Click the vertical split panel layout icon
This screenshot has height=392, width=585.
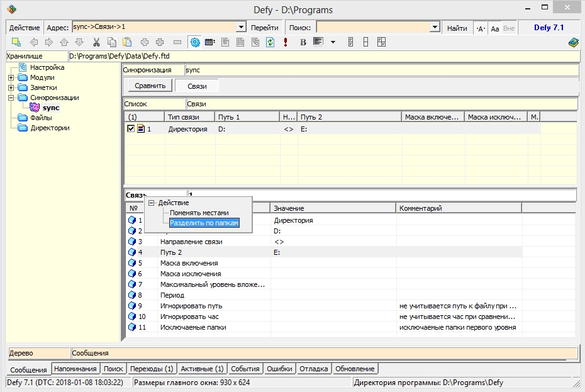(x=350, y=42)
